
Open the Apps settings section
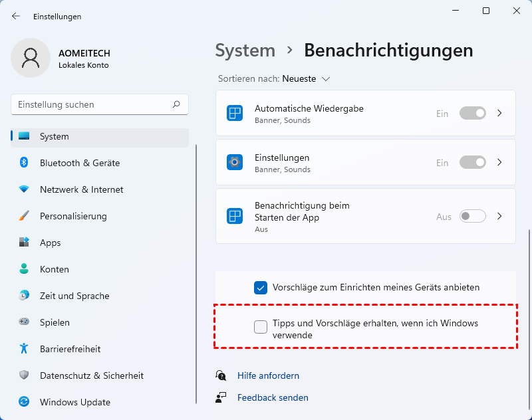[51, 243]
